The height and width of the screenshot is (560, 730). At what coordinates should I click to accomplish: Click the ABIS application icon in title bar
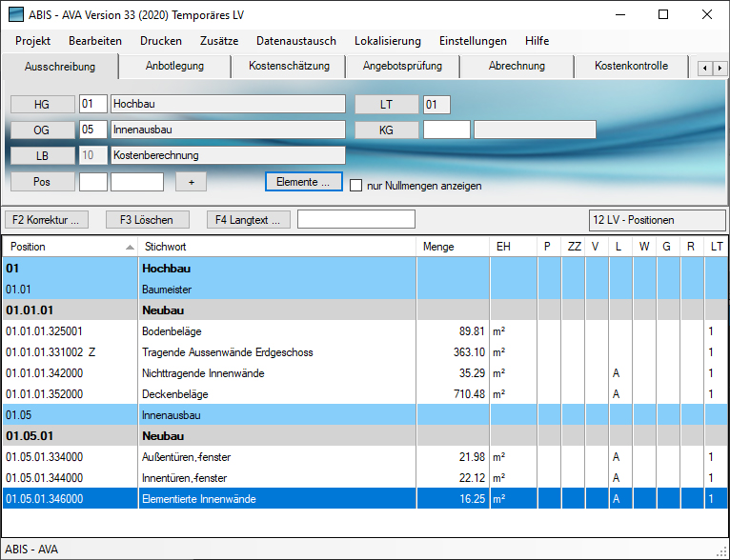(x=16, y=14)
